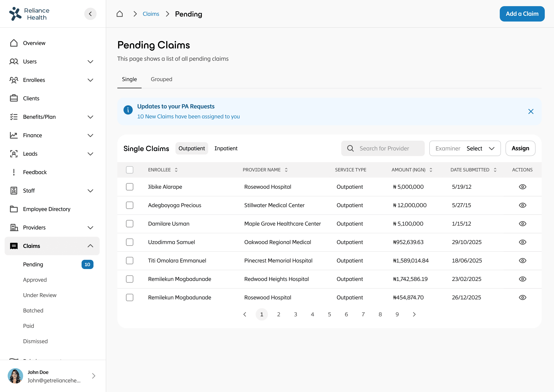Collapse sidebar with the back arrow button
The width and height of the screenshot is (554, 392).
[x=90, y=14]
